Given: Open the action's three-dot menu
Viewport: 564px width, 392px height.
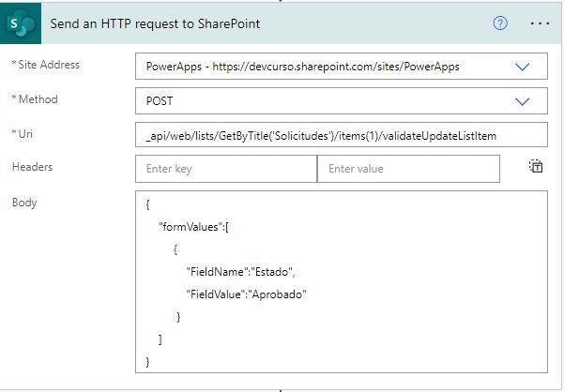Looking at the screenshot, I should click(x=540, y=23).
